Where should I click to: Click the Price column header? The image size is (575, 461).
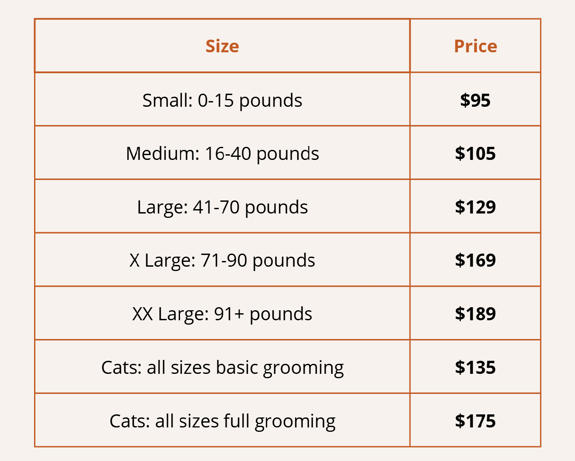(476, 46)
